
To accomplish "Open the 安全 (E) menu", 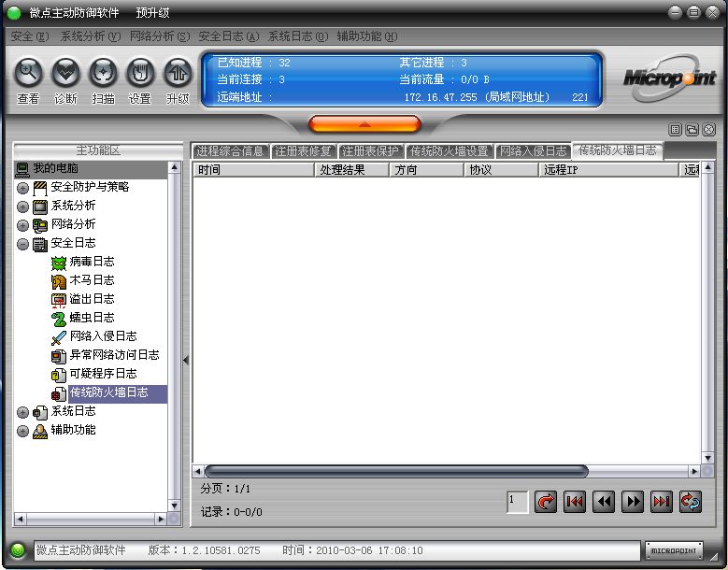I will coord(29,36).
